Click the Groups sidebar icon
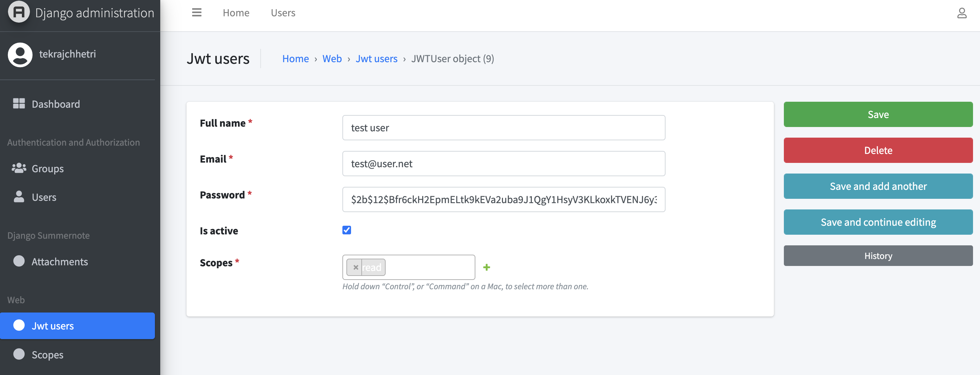Viewport: 980px width, 375px height. point(18,168)
